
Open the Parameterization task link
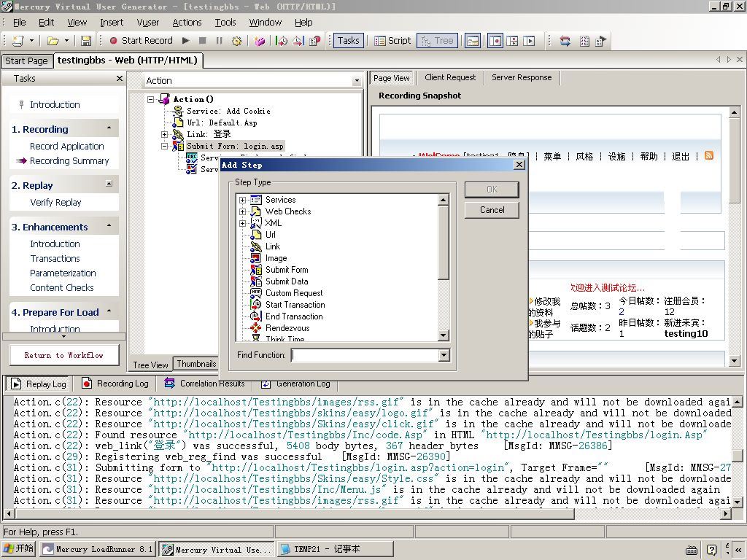(x=63, y=273)
